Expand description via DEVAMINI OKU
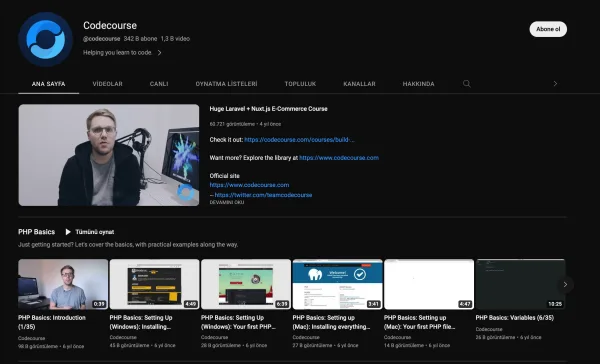This screenshot has width=600, height=364. tap(227, 202)
